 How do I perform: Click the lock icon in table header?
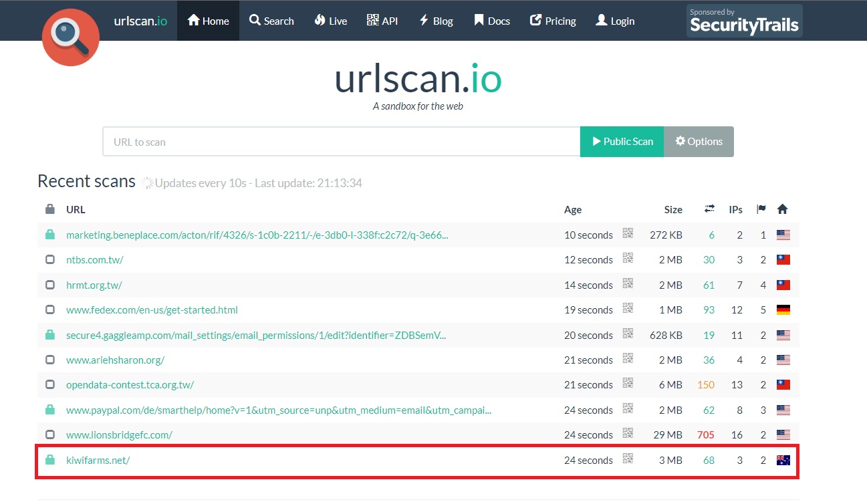pos(50,209)
